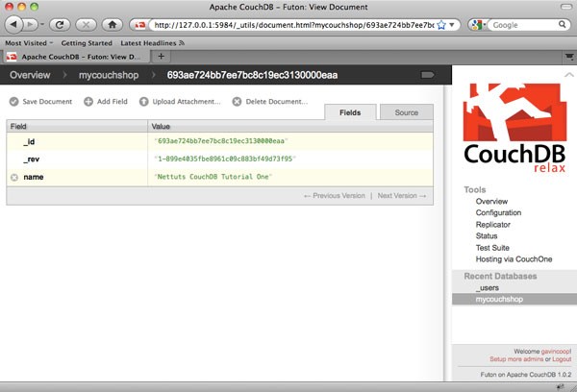This screenshot has width=577, height=392.
Task: Open the back/forward history dropdown arrow
Action: click(x=42, y=25)
